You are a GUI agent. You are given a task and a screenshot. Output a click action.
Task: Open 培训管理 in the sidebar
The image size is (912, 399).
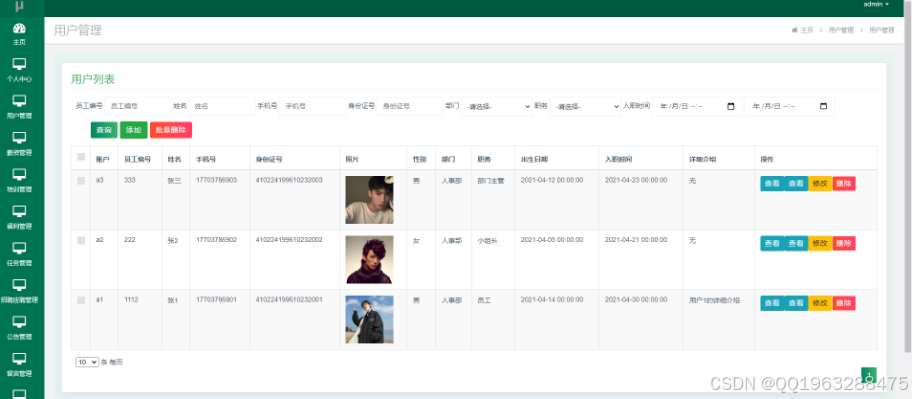pyautogui.click(x=19, y=181)
